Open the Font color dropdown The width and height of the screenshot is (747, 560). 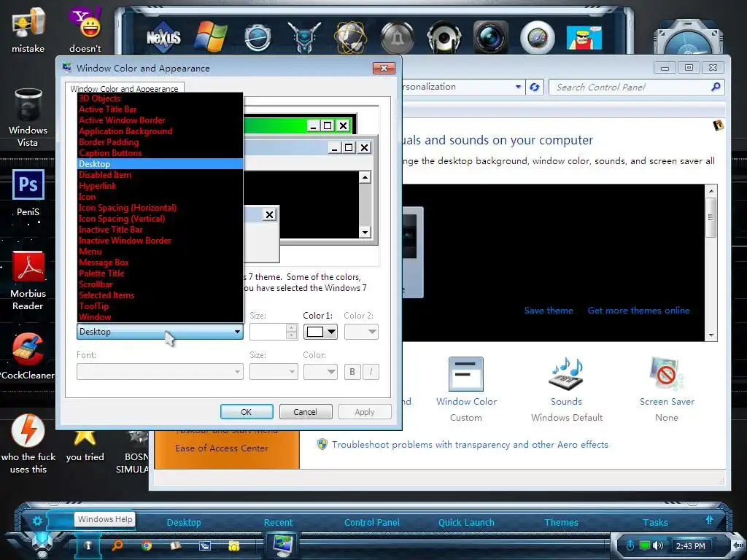(321, 371)
